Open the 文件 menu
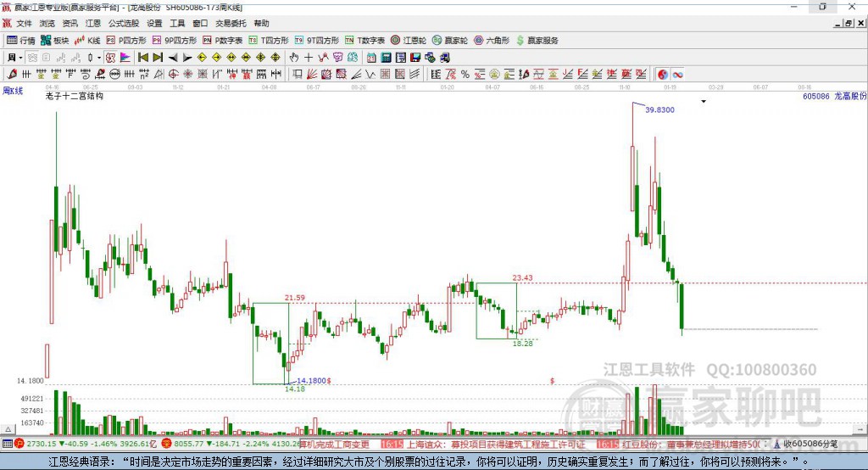The image size is (868, 470). pyautogui.click(x=25, y=23)
